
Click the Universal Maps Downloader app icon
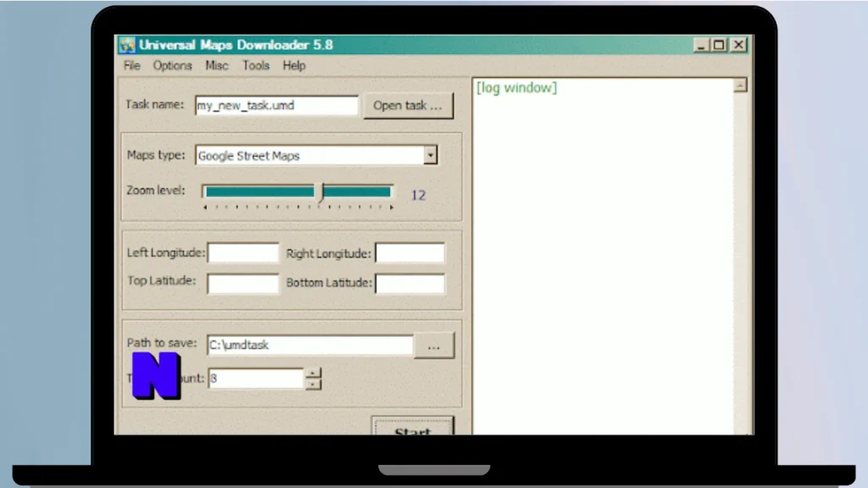click(127, 45)
